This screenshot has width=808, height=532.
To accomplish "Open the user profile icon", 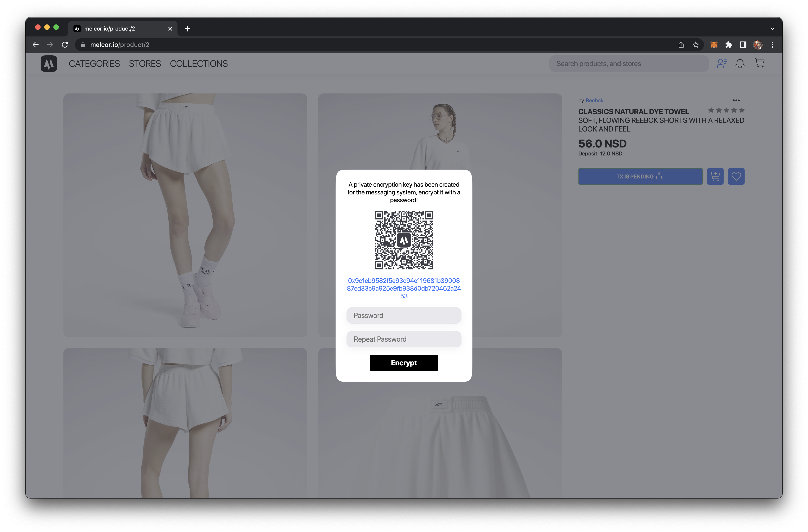I will click(x=722, y=63).
